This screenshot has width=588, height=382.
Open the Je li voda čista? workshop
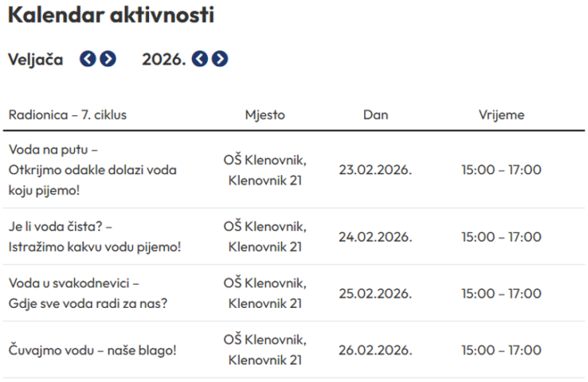[95, 236]
